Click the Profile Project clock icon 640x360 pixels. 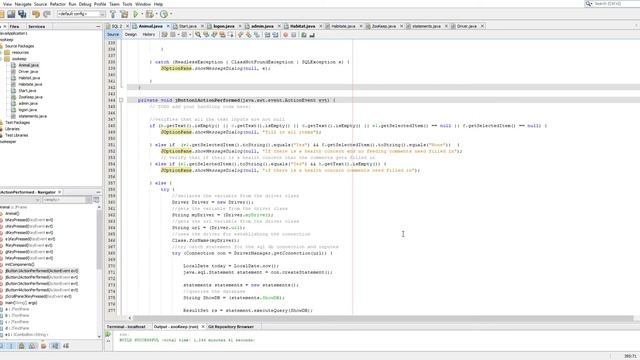(164, 14)
